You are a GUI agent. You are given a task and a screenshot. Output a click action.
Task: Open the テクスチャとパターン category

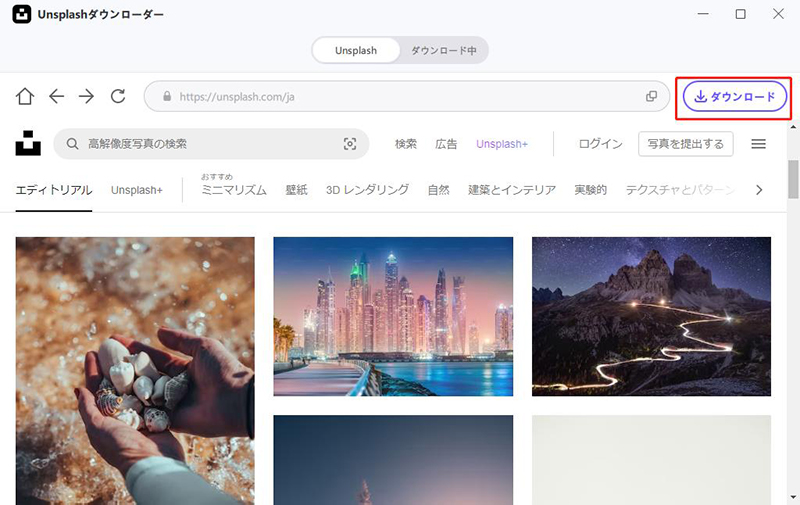pos(680,190)
